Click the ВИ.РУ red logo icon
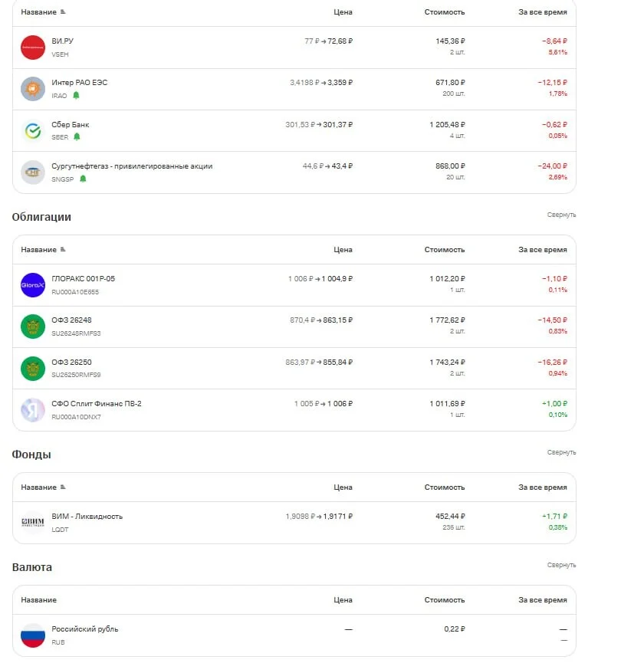Viewport: 644px width, 663px height. click(32, 48)
